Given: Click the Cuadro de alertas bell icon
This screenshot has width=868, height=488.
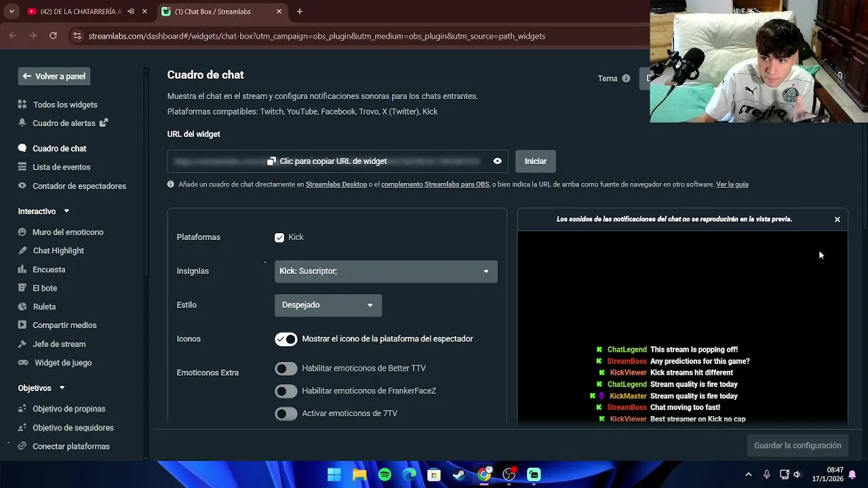Looking at the screenshot, I should 22,123.
